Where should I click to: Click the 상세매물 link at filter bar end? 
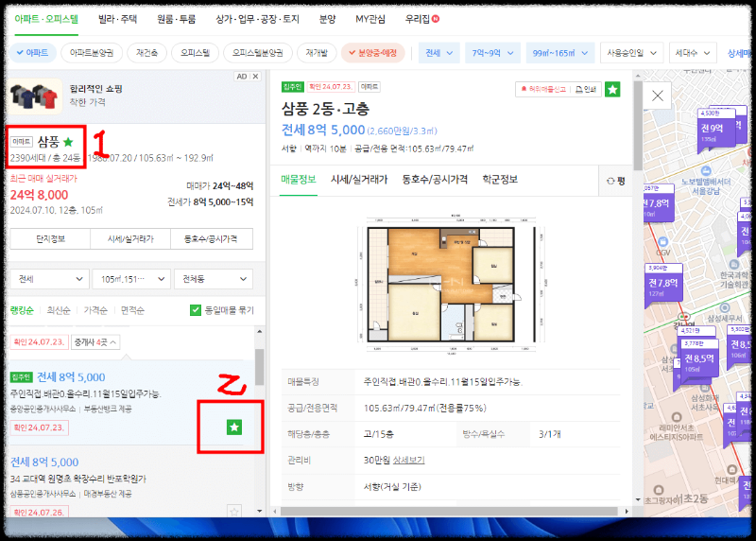point(739,53)
